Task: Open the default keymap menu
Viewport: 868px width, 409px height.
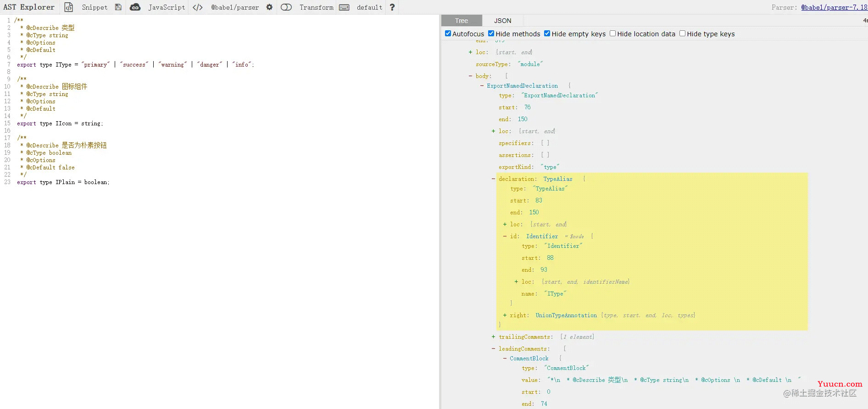Action: [370, 7]
